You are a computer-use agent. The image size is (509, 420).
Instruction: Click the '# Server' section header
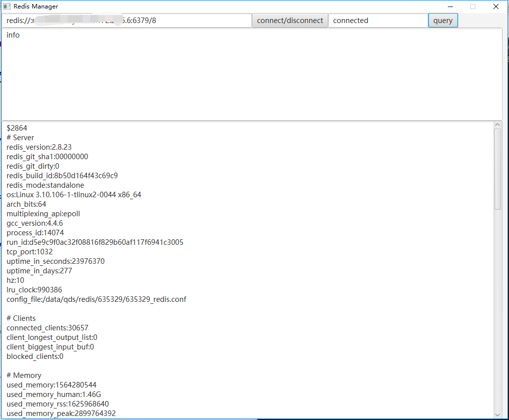pos(20,138)
